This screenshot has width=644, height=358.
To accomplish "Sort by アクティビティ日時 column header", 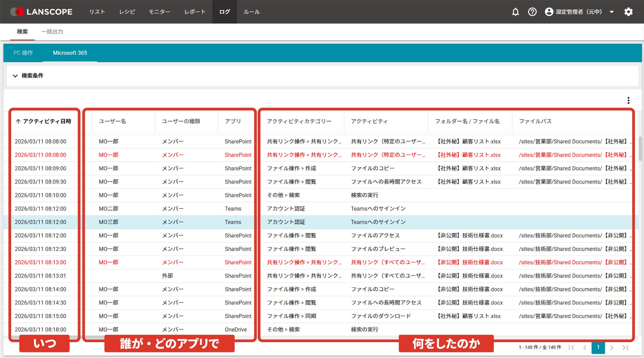I will [44, 121].
